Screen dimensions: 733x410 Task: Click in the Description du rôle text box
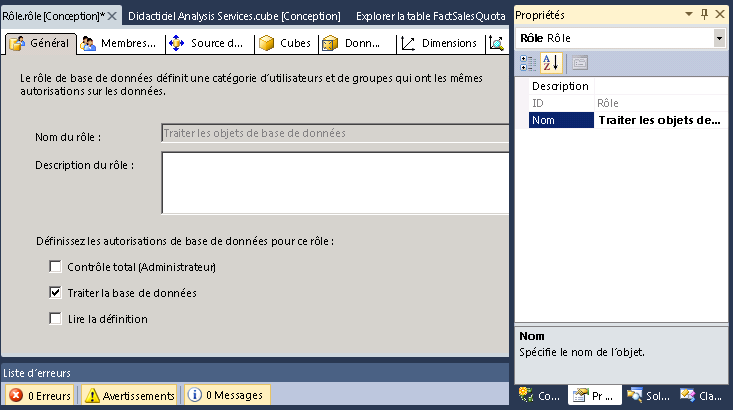pyautogui.click(x=335, y=182)
